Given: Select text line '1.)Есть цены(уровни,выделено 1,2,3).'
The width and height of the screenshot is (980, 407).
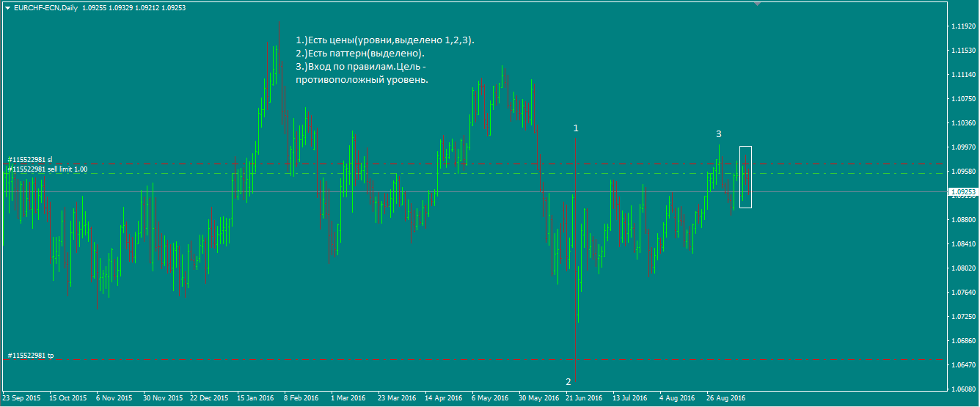Looking at the screenshot, I should pyautogui.click(x=385, y=40).
